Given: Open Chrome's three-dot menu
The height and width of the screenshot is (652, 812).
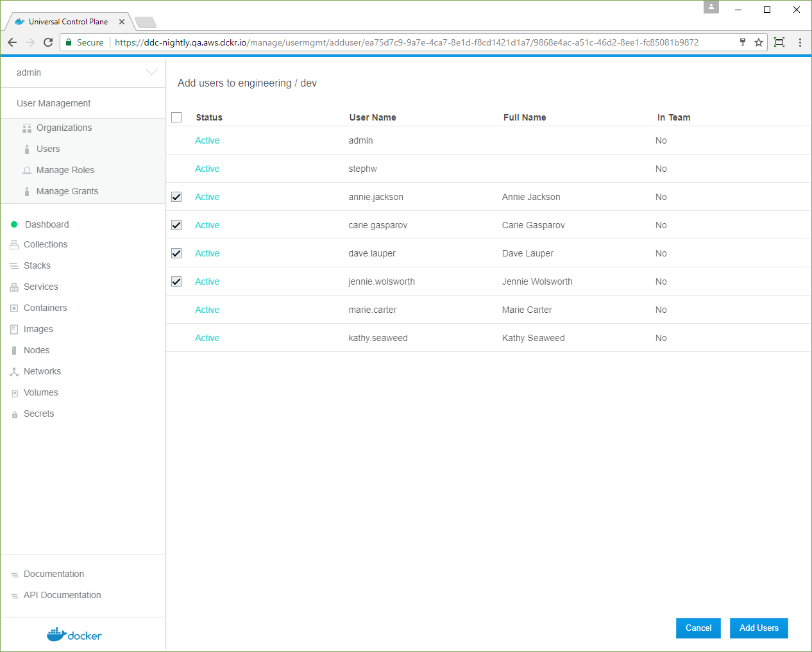Looking at the screenshot, I should (800, 42).
